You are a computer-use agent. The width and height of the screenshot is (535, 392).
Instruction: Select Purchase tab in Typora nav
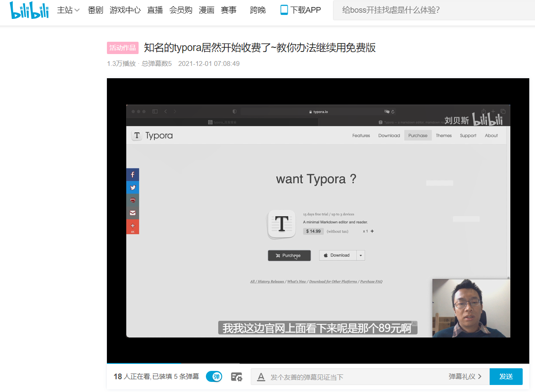[x=418, y=135]
